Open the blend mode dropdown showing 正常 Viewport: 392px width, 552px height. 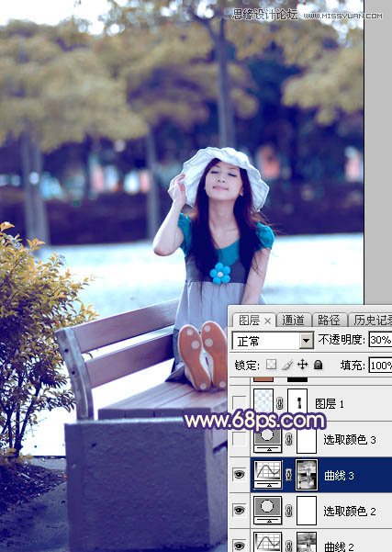click(273, 341)
